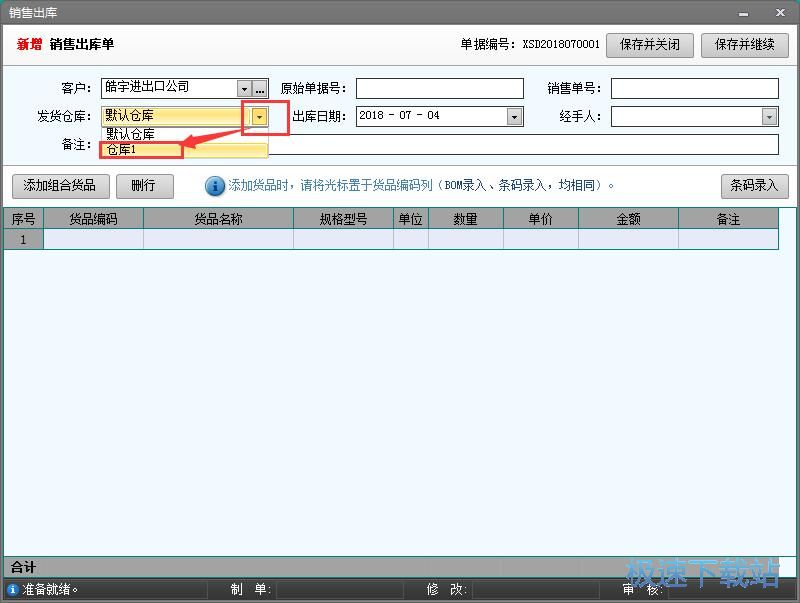Click the 客户 field showing 皓宇进出口公司
Image resolution: width=800 pixels, height=603 pixels.
tap(169, 88)
